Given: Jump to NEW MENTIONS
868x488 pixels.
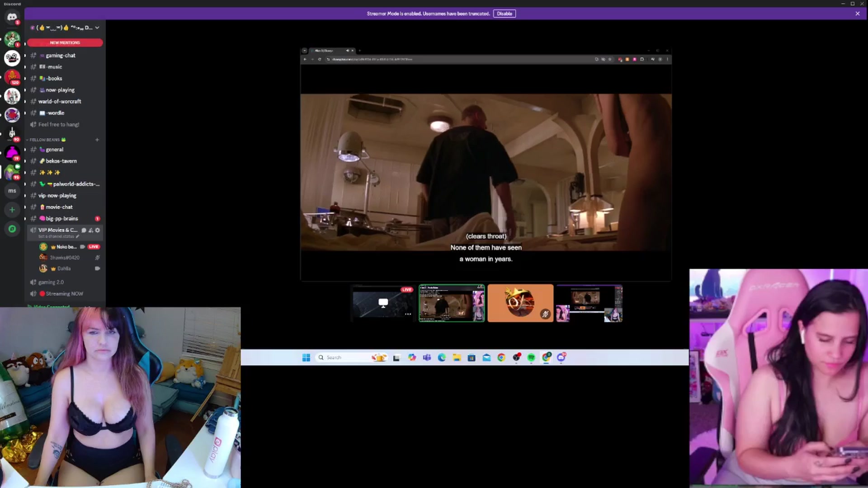Looking at the screenshot, I should pos(65,42).
